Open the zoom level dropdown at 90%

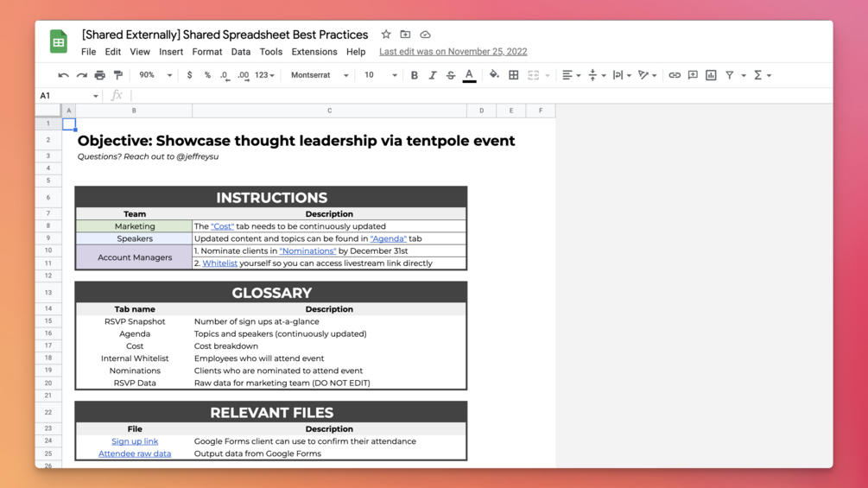pos(155,75)
